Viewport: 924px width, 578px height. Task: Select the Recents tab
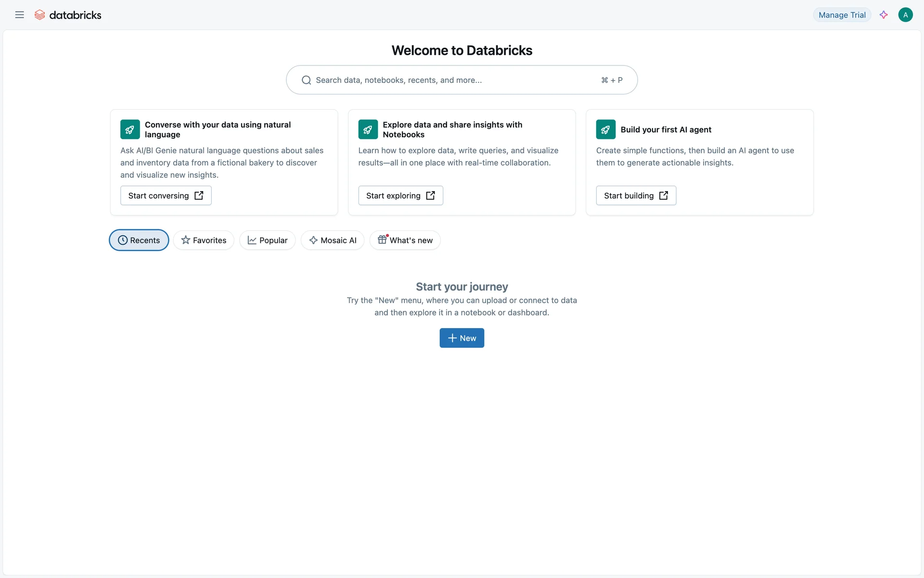coord(139,240)
